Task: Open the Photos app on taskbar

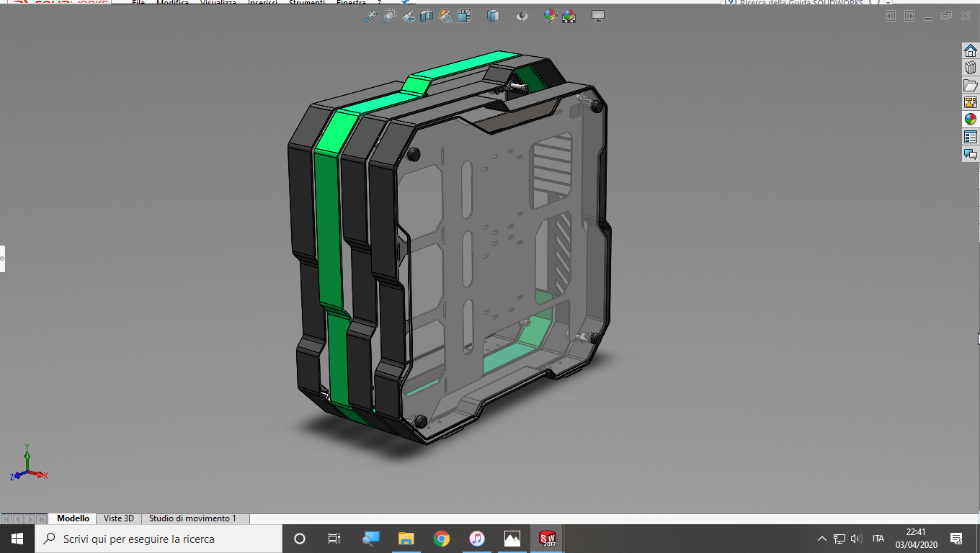Action: click(512, 539)
